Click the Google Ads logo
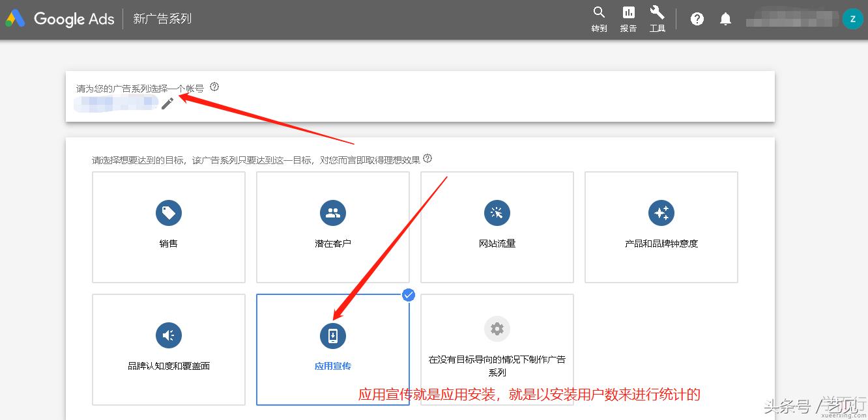Screen dimensions: 868x420 click(60, 19)
